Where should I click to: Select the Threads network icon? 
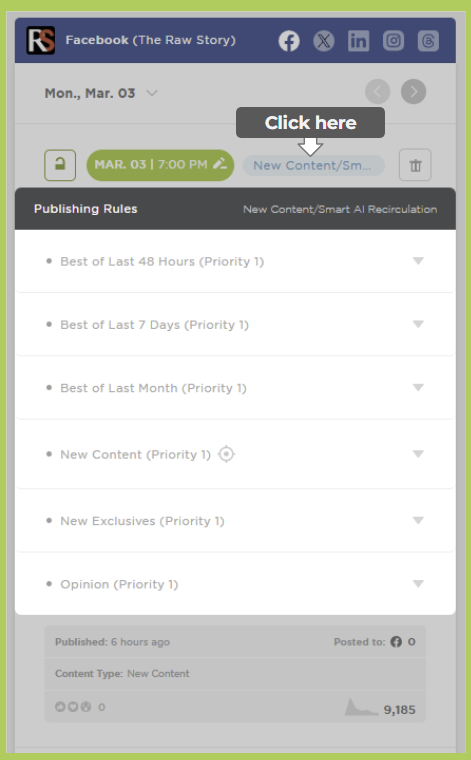[428, 41]
